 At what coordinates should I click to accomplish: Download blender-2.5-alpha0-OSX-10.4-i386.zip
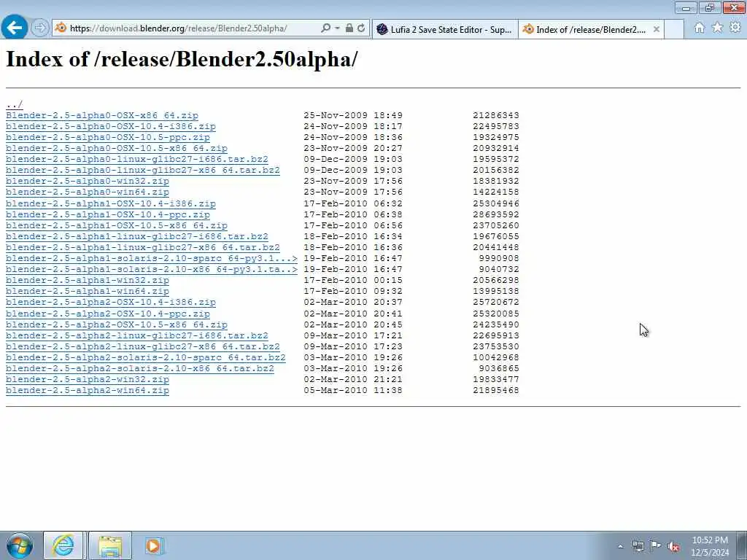click(111, 126)
